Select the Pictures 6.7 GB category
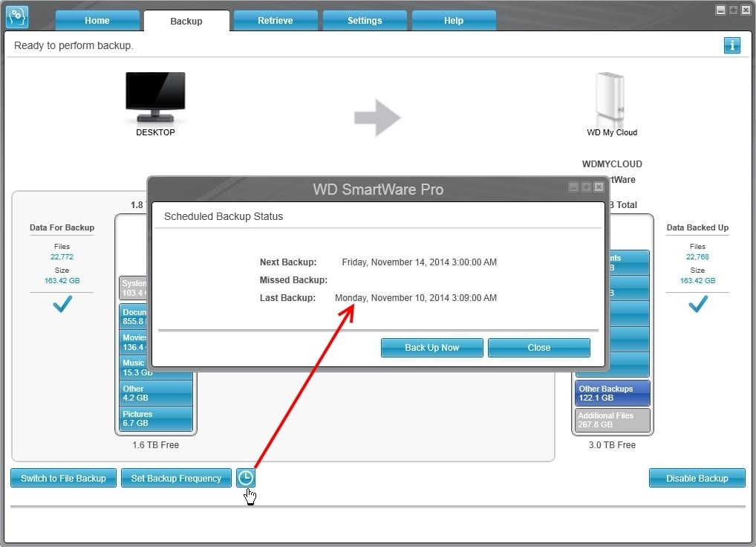 click(156, 418)
